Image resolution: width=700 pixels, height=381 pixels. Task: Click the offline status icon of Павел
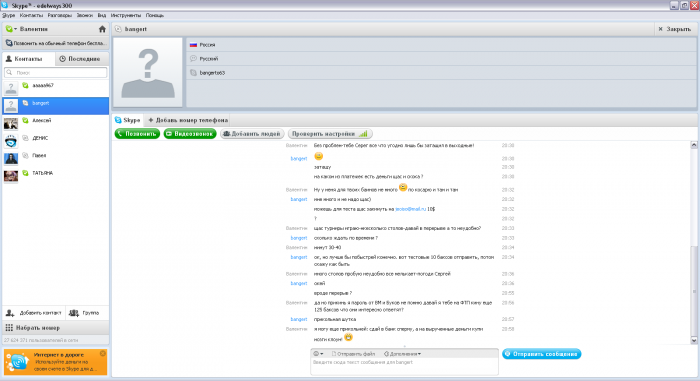[x=25, y=155]
